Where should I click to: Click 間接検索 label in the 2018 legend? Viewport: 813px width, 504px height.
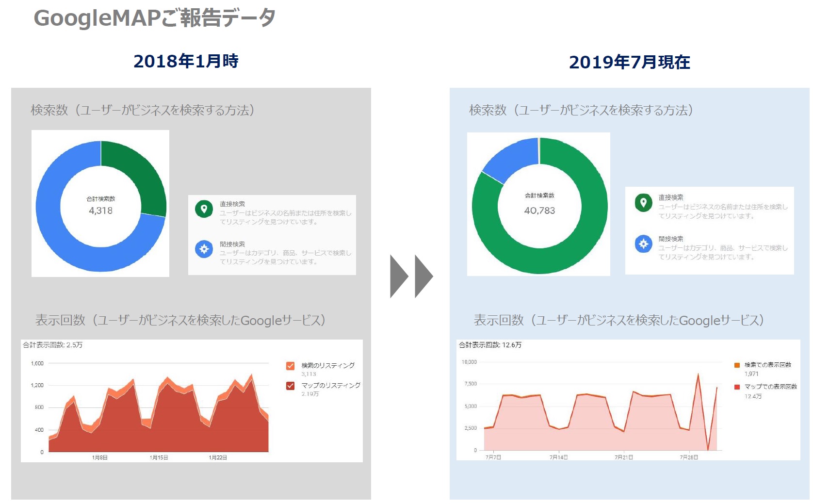232,244
